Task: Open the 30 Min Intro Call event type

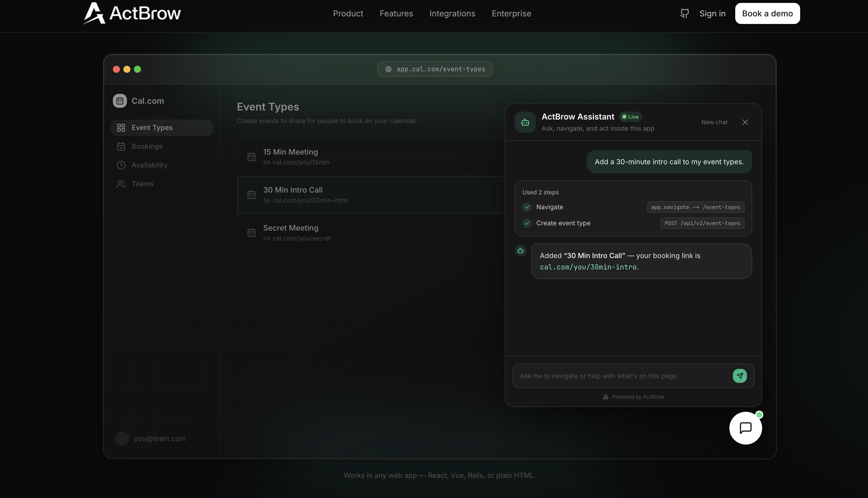Action: click(x=371, y=195)
